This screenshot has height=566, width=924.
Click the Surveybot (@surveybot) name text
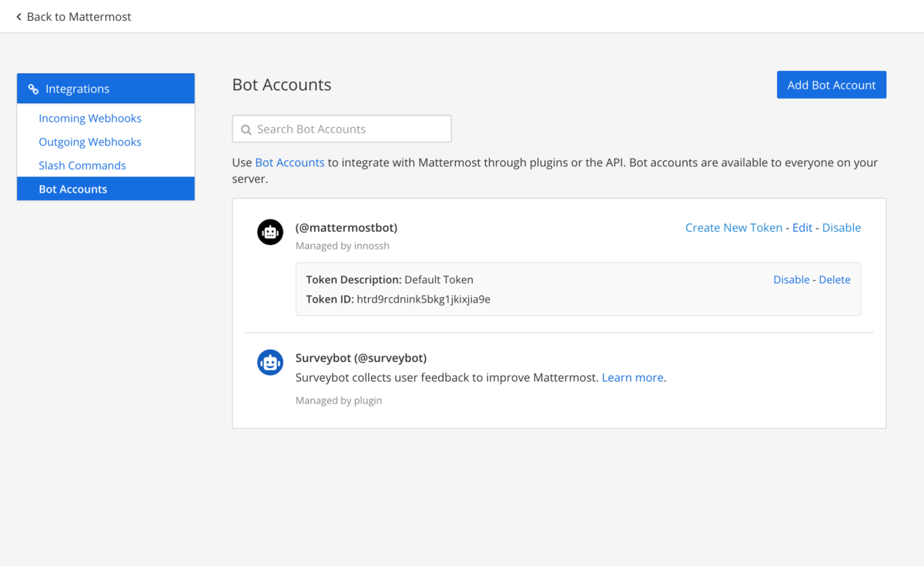tap(361, 358)
